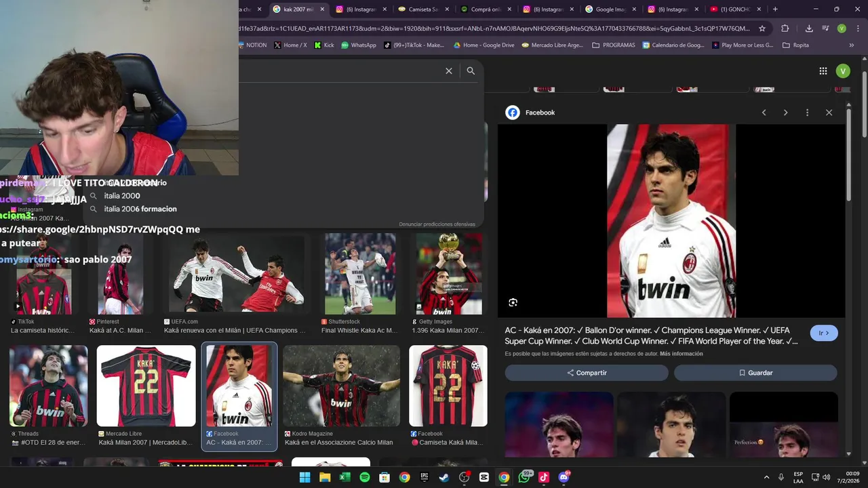Open 'Kaká Milan 2007' Mercado Libre result
The image size is (868, 488).
pos(146,395)
